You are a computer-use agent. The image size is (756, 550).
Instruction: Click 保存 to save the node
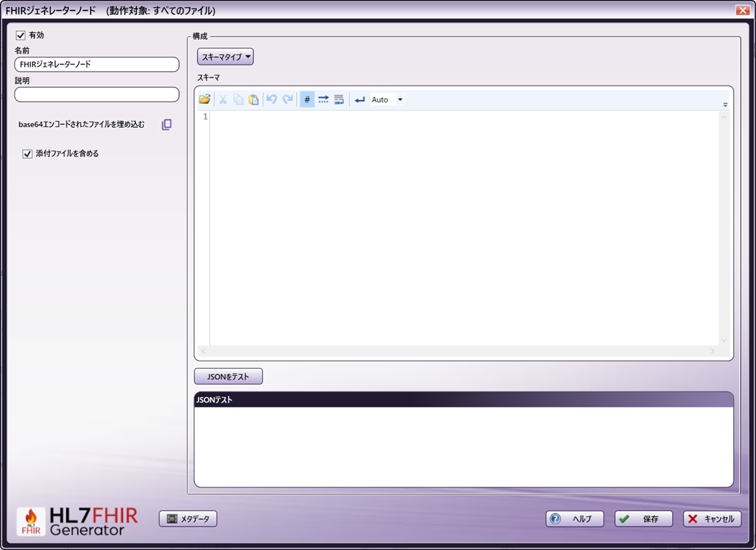point(643,518)
